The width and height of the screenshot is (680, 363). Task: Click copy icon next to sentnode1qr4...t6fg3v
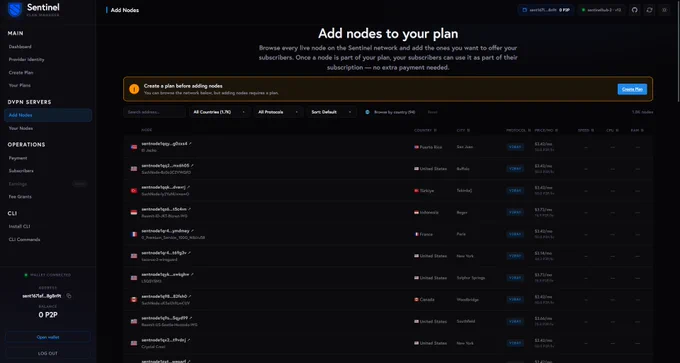pos(190,252)
